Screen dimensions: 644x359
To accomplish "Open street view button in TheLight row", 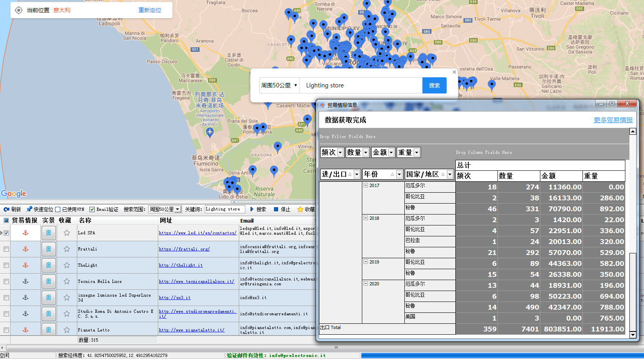I will click(49, 265).
